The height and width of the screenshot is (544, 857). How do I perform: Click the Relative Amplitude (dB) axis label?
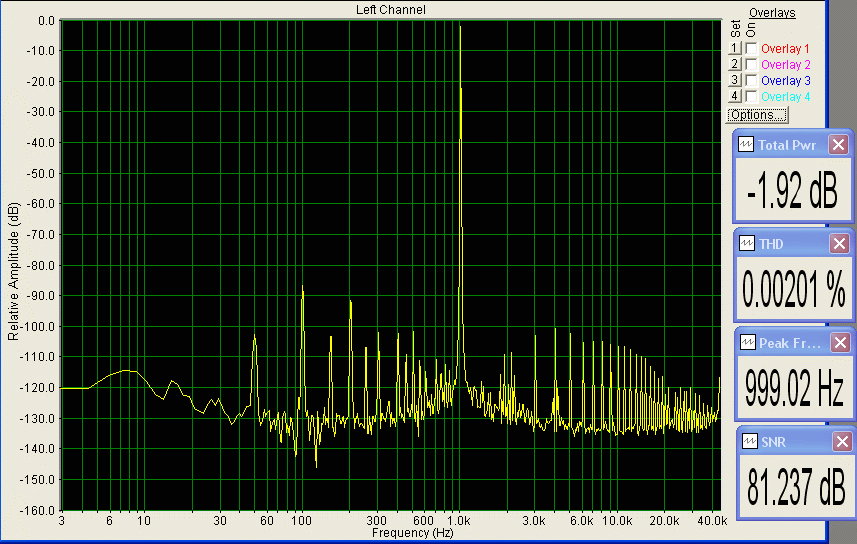point(13,271)
